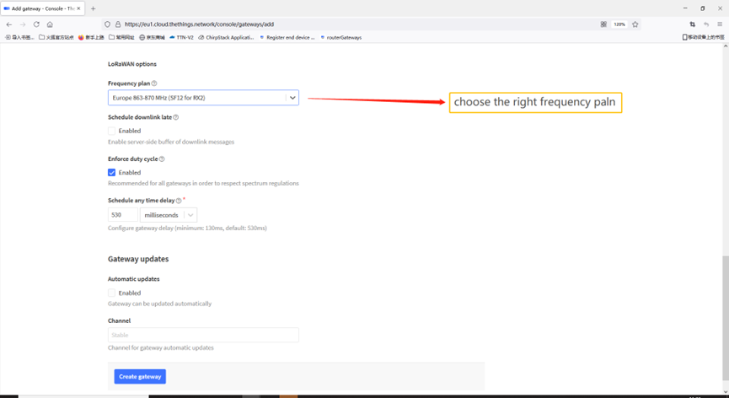Click the Create gateway button
This screenshot has height=398, width=729.
pos(140,377)
